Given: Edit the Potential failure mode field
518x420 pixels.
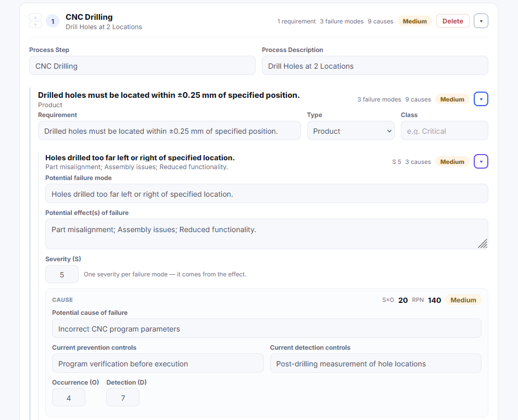Looking at the screenshot, I should click(x=267, y=194).
